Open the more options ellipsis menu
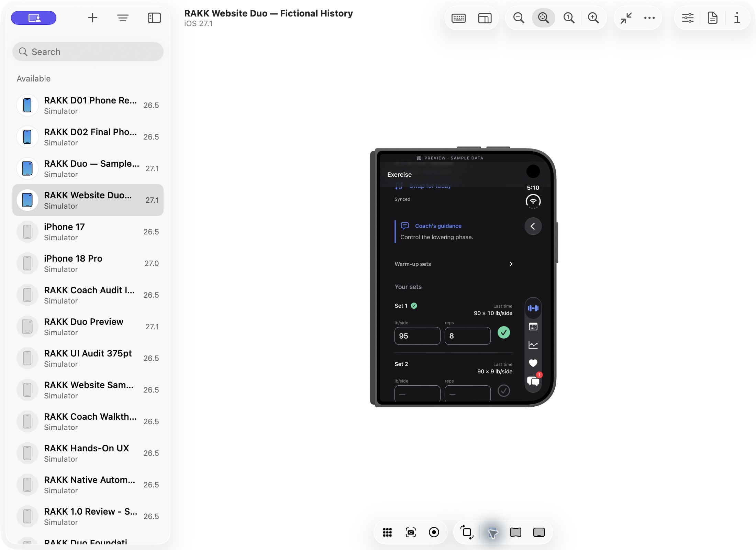 (649, 18)
